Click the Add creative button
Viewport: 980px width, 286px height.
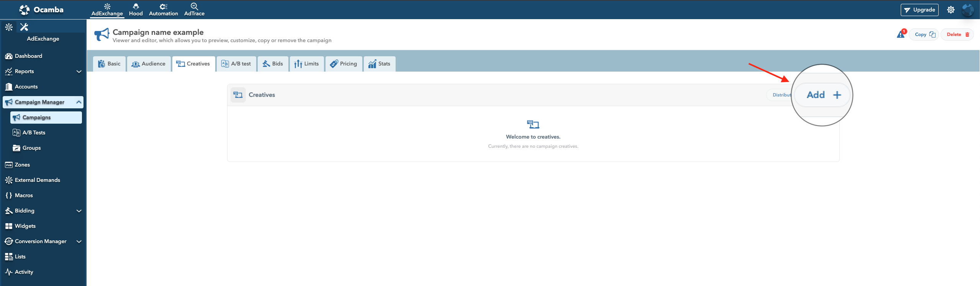823,95
